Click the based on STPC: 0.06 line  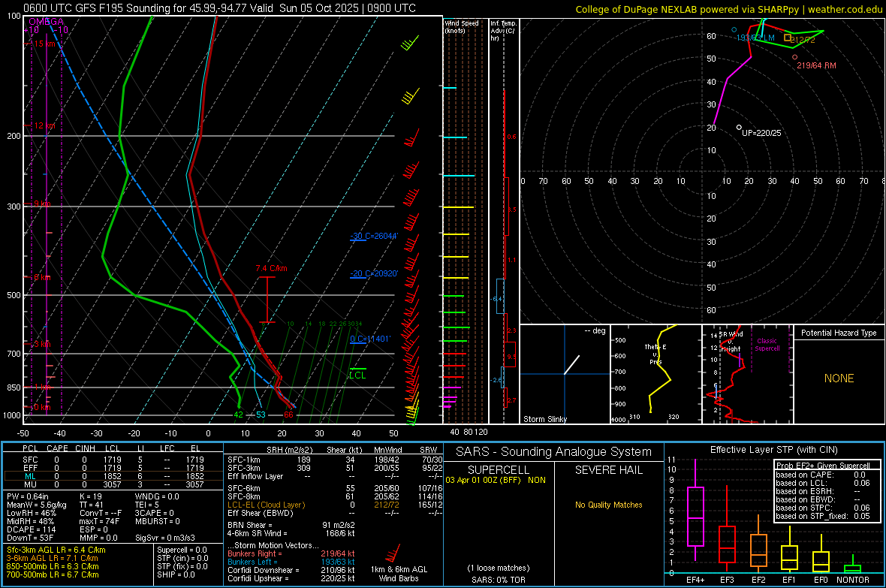823,508
